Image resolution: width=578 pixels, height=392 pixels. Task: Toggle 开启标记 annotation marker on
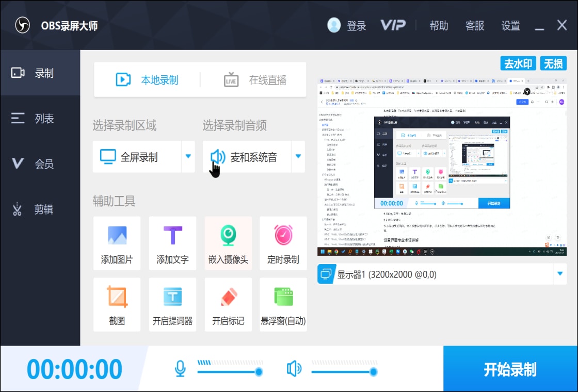[228, 304]
